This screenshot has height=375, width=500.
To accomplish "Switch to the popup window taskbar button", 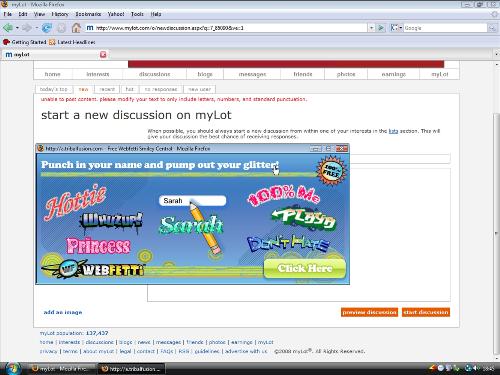I will [131, 369].
